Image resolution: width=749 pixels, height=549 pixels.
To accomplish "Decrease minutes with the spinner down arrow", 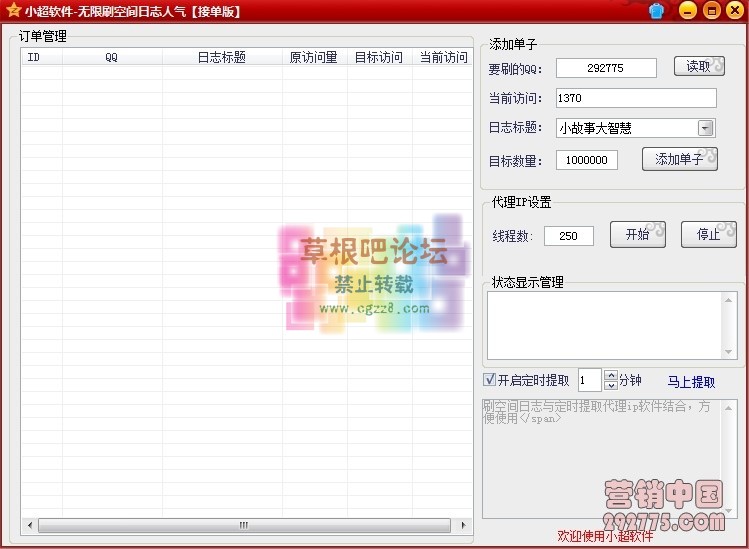I will pyautogui.click(x=610, y=385).
